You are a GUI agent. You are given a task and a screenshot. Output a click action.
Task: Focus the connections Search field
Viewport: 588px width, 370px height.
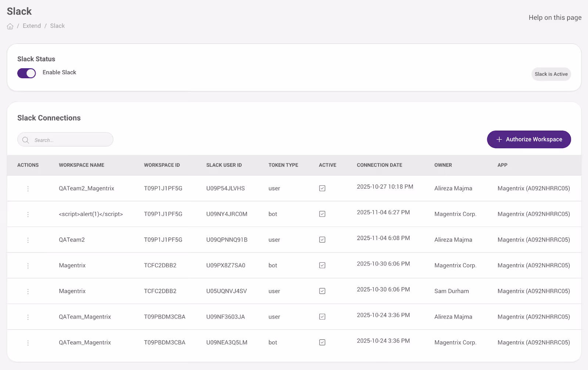[x=65, y=139]
